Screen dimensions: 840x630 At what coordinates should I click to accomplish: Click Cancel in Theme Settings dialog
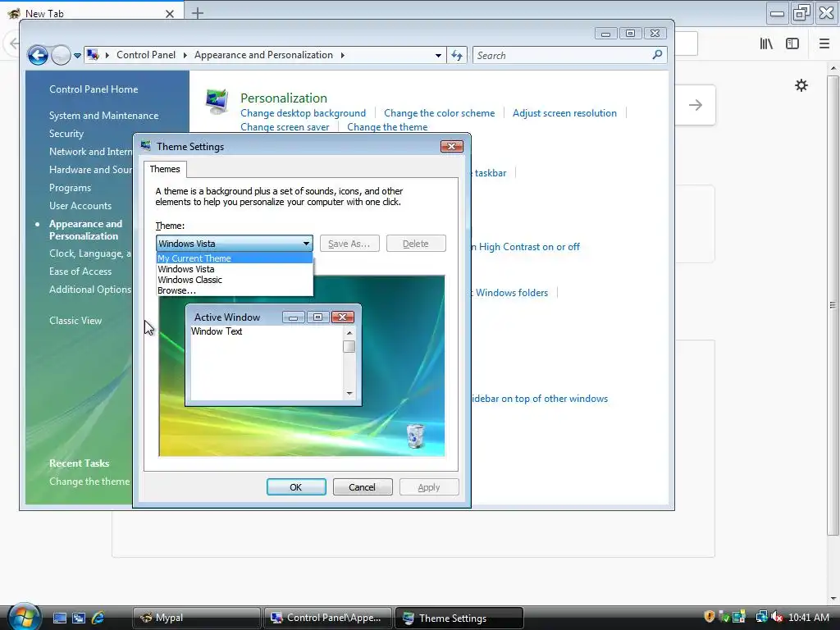click(x=363, y=487)
